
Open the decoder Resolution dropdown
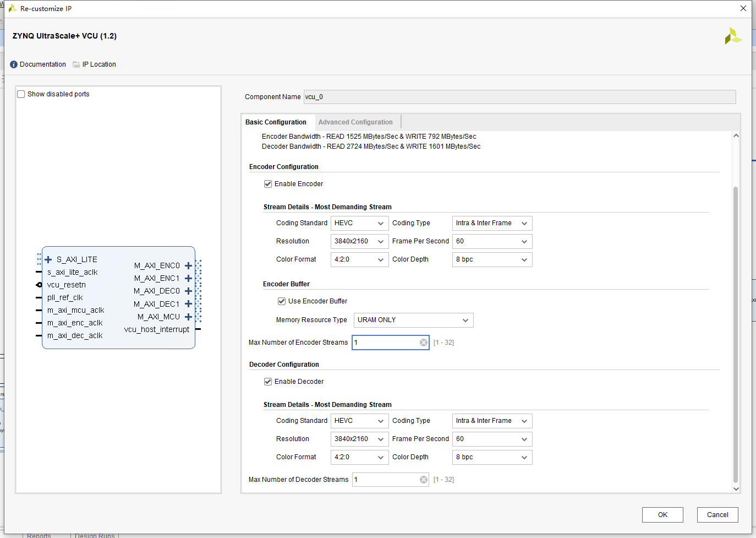360,439
